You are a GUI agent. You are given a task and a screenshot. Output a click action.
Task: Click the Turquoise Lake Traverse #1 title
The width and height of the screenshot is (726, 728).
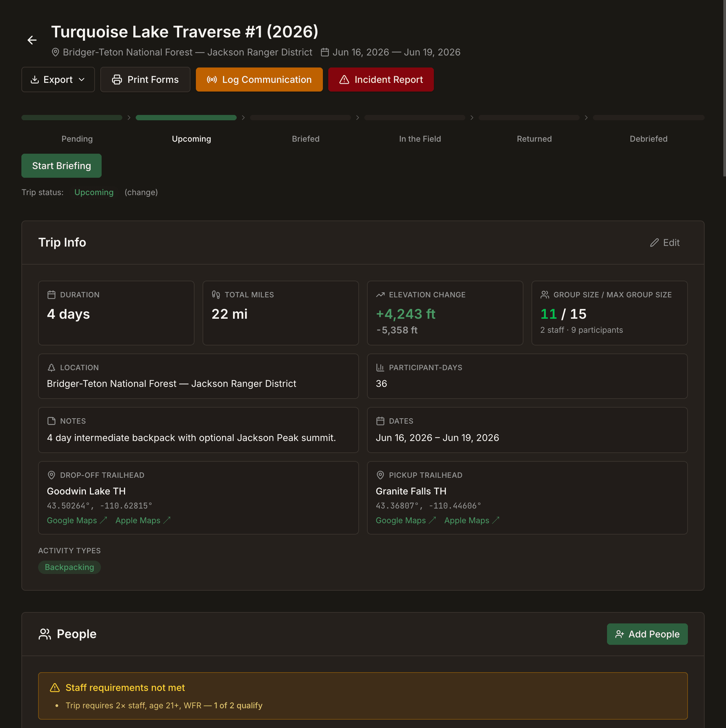point(185,32)
